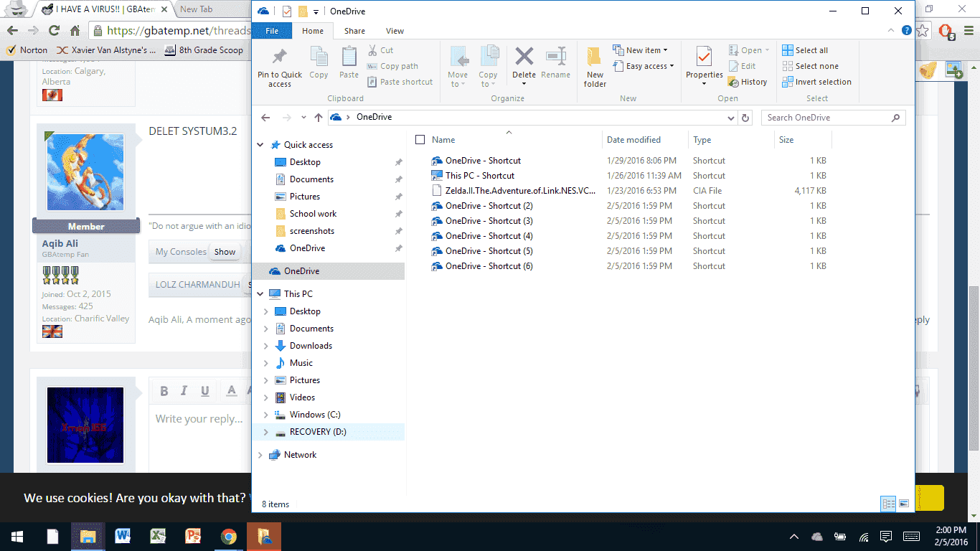This screenshot has width=980, height=551.
Task: Select Music under This PC
Action: point(301,363)
